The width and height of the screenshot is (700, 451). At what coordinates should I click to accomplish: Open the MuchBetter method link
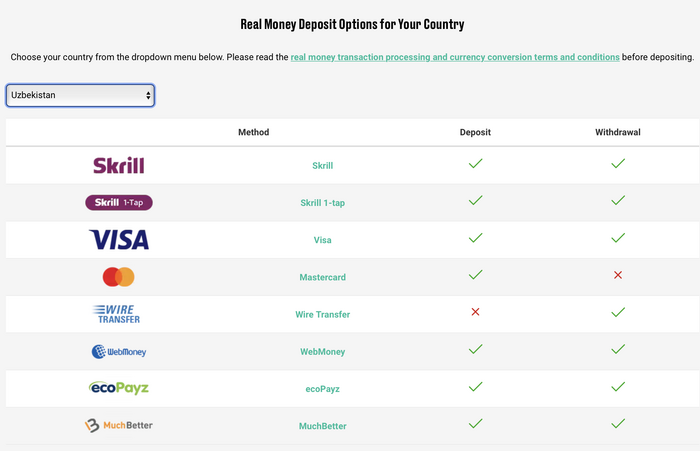click(322, 426)
